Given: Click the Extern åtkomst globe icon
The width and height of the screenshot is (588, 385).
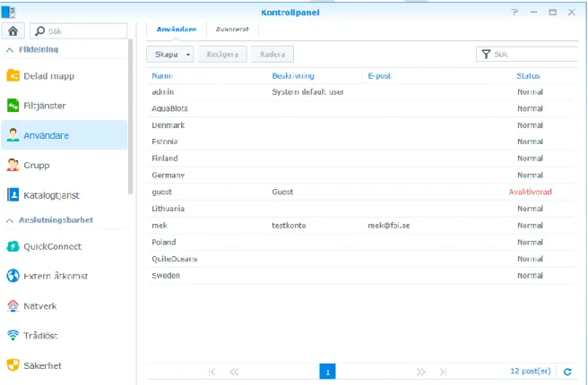Looking at the screenshot, I should (13, 276).
